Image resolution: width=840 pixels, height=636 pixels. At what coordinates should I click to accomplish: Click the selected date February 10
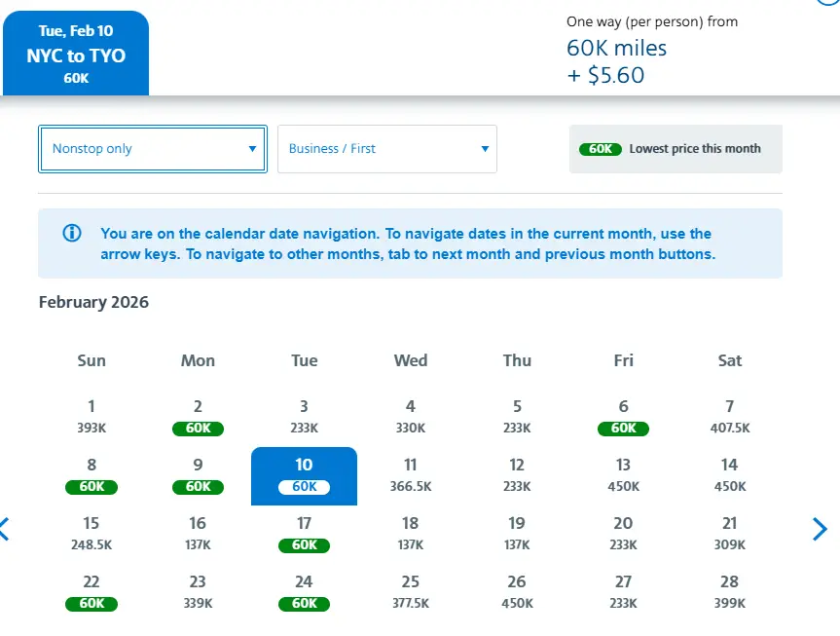tap(304, 475)
